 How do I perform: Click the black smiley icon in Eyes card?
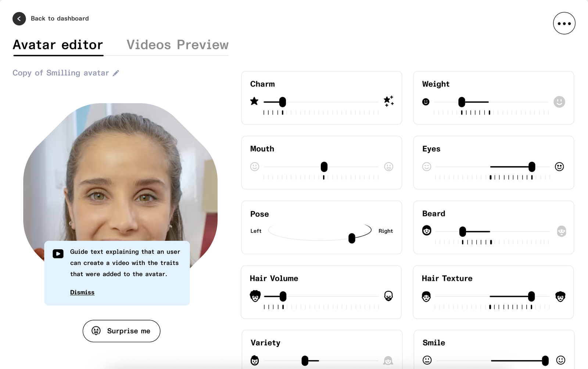click(559, 166)
